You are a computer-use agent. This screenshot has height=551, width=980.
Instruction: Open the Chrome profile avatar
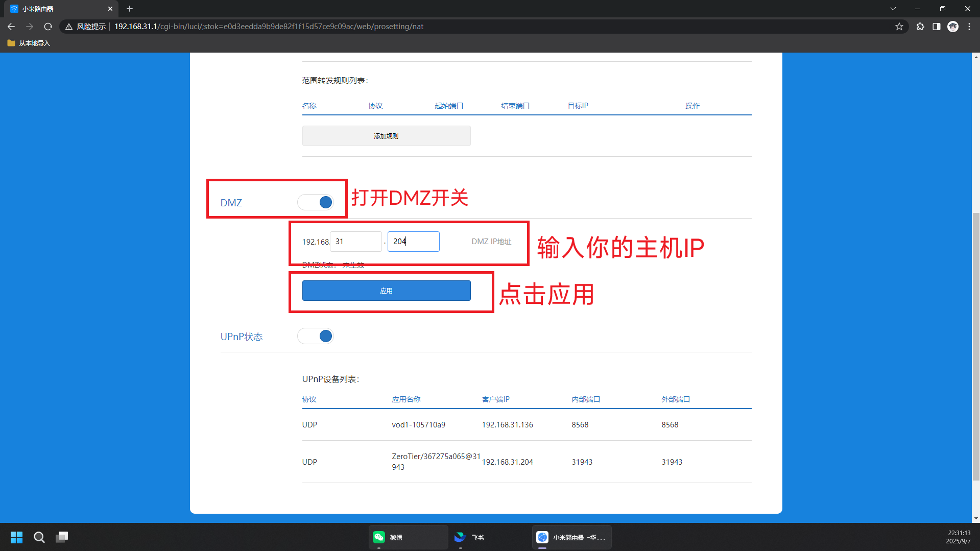pyautogui.click(x=952, y=27)
